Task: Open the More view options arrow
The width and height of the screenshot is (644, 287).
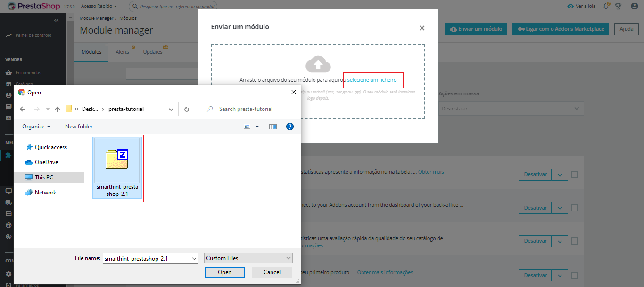Action: pos(257,127)
